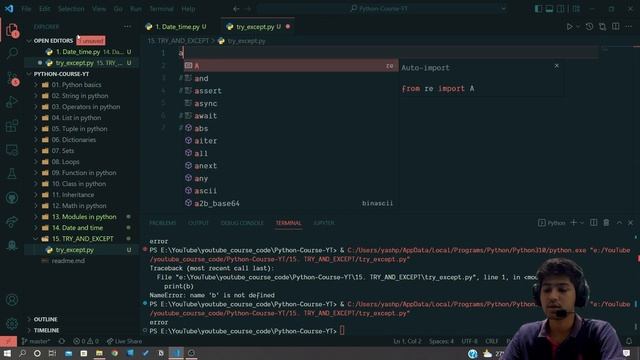Screen dimensions: 640x360
Task: Collapse the 15. TRY_AND_EXCEPT folder
Action: click(x=83, y=239)
